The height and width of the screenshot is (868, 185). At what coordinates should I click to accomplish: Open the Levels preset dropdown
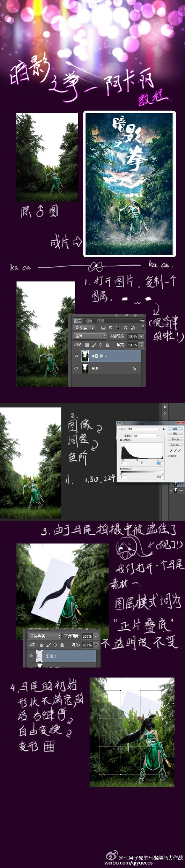point(144,429)
